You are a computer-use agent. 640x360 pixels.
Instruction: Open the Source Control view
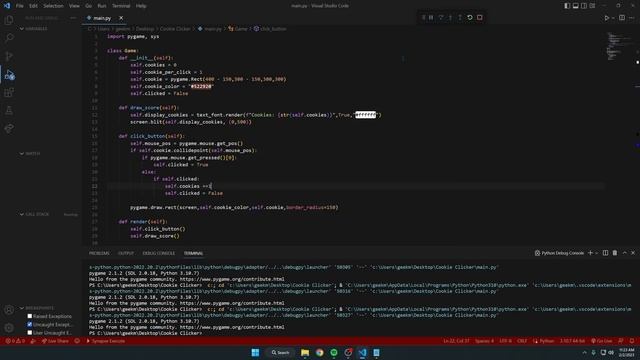pos(9,56)
